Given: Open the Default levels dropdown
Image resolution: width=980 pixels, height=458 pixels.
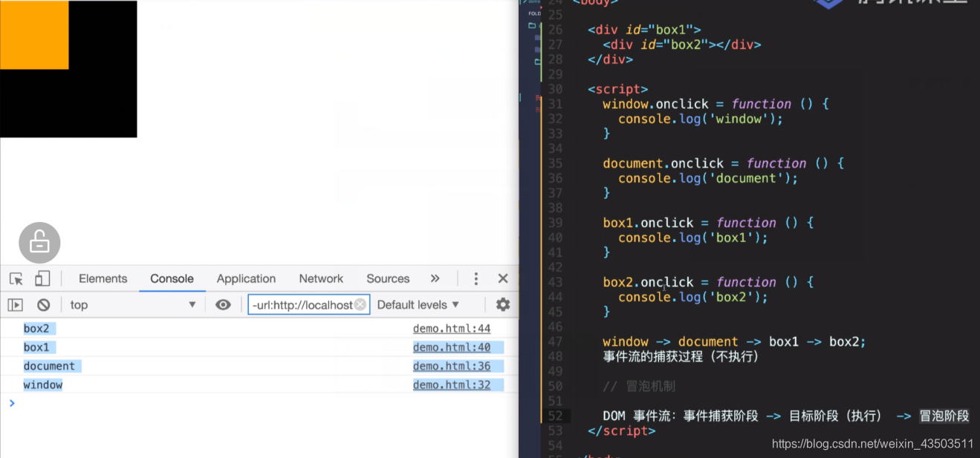Looking at the screenshot, I should point(418,305).
